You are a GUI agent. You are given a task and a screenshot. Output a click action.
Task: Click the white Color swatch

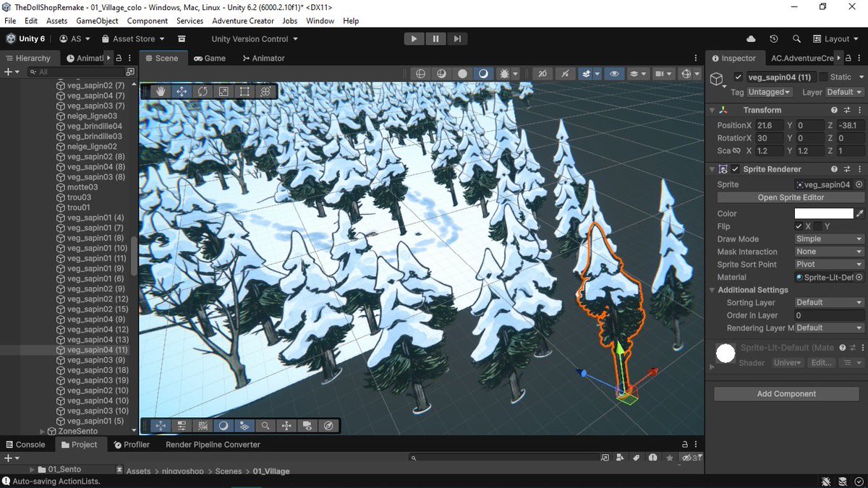[824, 214]
